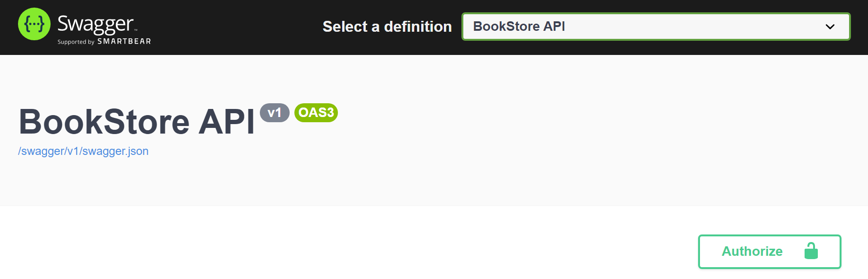868x279 pixels.
Task: Click the green OAS3 badge
Action: coord(316,113)
